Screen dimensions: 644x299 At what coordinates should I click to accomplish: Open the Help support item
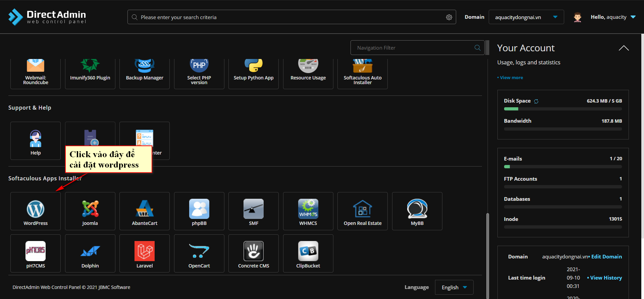click(36, 141)
